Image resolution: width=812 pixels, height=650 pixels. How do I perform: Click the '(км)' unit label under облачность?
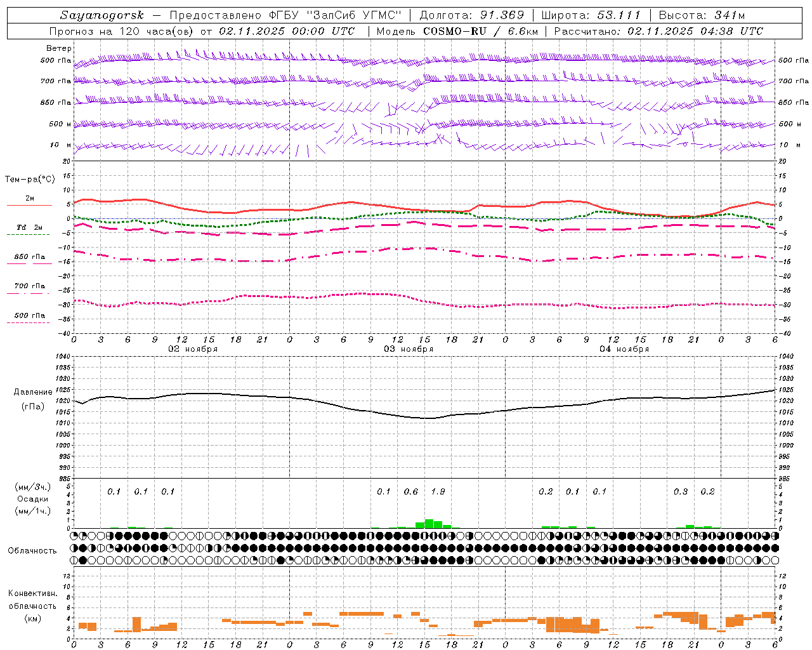point(33,618)
